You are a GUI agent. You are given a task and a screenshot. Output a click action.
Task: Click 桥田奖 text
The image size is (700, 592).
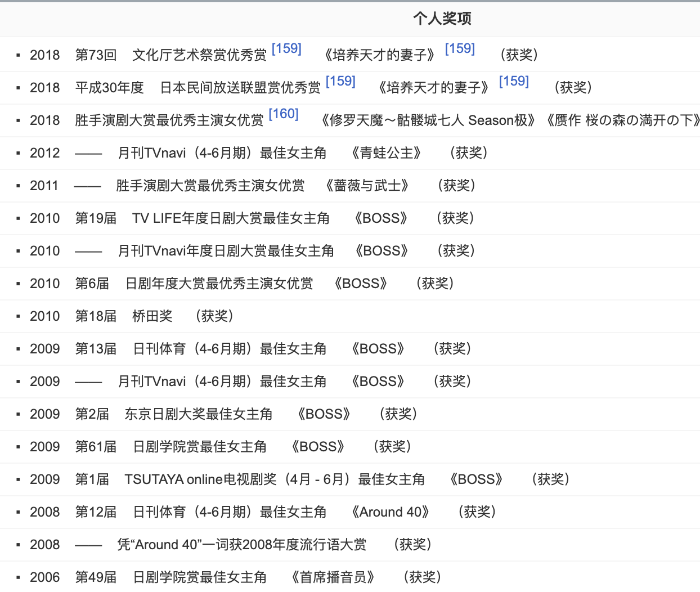152,316
